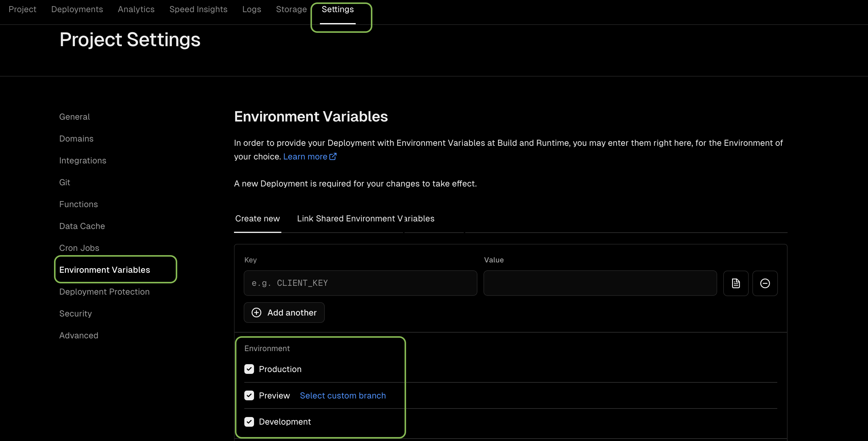View the Logs tab
The height and width of the screenshot is (441, 868).
click(251, 9)
